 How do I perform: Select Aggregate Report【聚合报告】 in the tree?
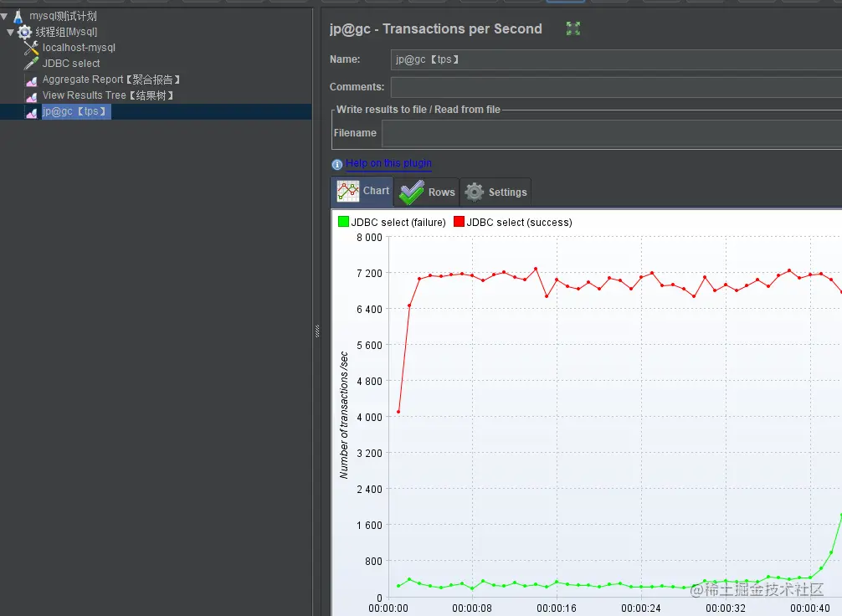tap(111, 80)
